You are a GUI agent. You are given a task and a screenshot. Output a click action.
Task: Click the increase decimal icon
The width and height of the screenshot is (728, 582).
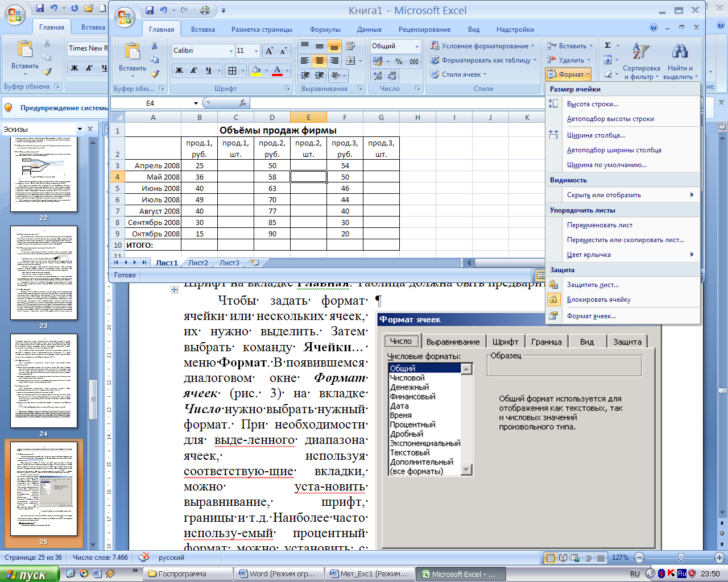click(x=378, y=76)
